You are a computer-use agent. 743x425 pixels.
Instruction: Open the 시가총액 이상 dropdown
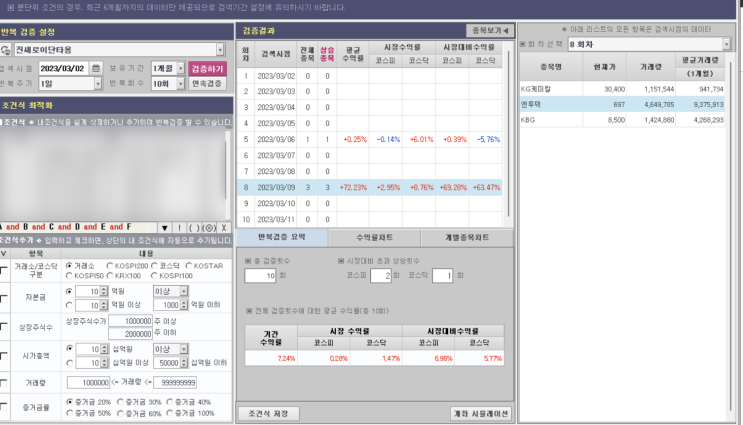pos(184,349)
